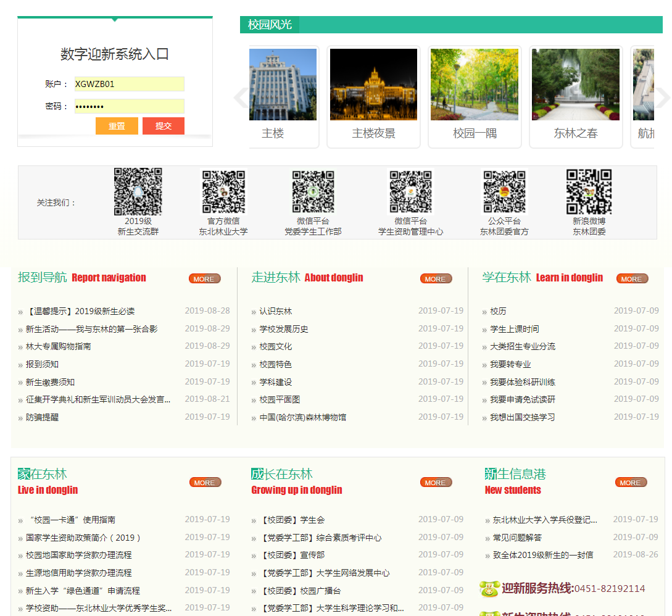Click the 2019级新生交流群 QR code
This screenshot has height=616, width=672.
point(138,191)
